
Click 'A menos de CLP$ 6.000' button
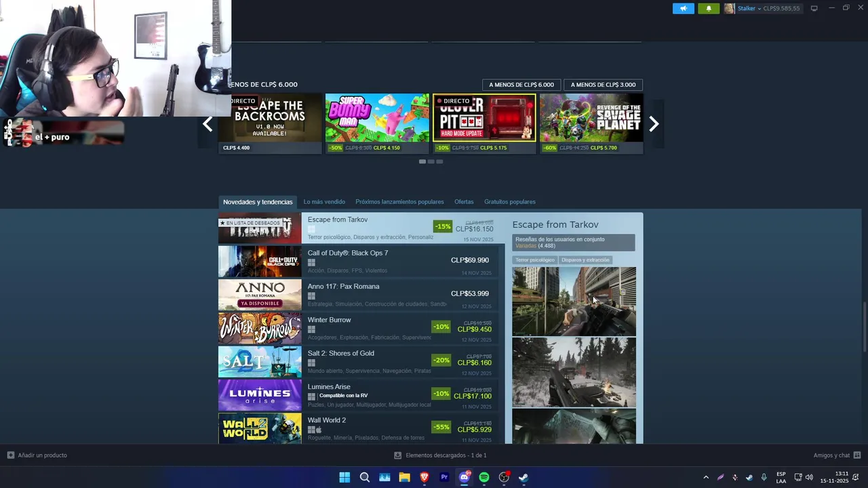click(521, 85)
